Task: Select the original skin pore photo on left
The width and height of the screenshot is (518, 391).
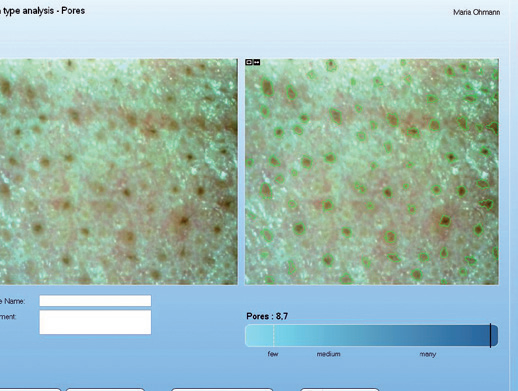Action: pyautogui.click(x=119, y=172)
